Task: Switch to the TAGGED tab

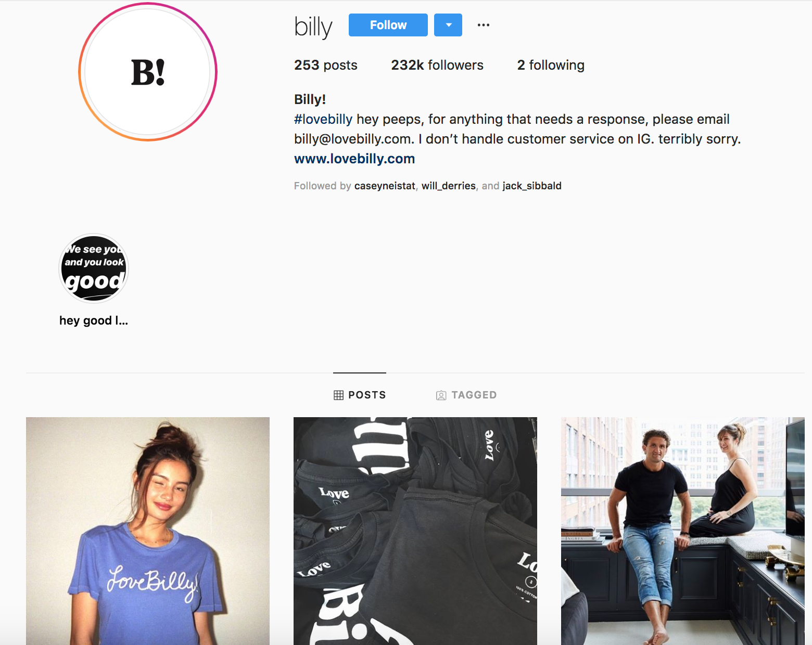Action: pos(466,395)
